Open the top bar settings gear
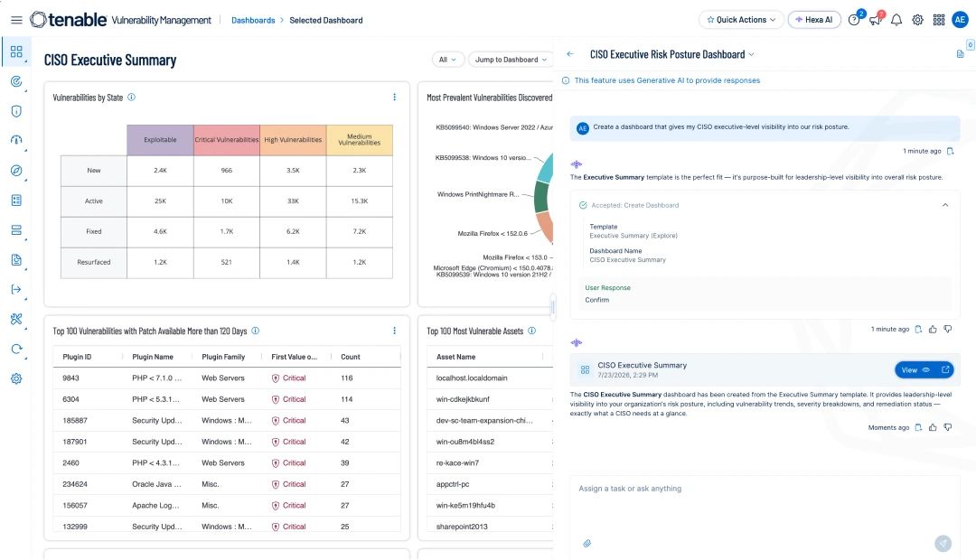Image resolution: width=976 pixels, height=560 pixels. 917,20
